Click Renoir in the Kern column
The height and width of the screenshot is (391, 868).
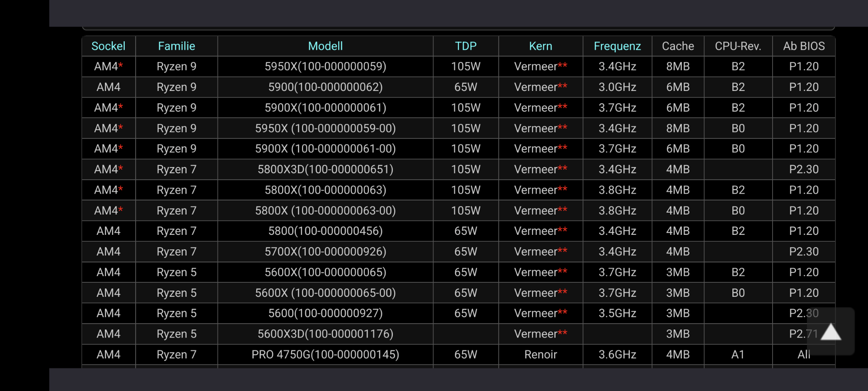541,354
